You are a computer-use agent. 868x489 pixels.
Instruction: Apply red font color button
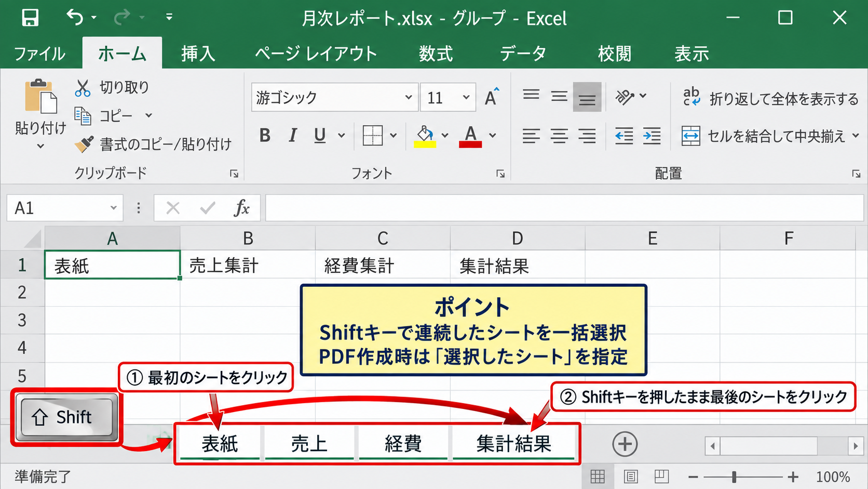coord(470,136)
